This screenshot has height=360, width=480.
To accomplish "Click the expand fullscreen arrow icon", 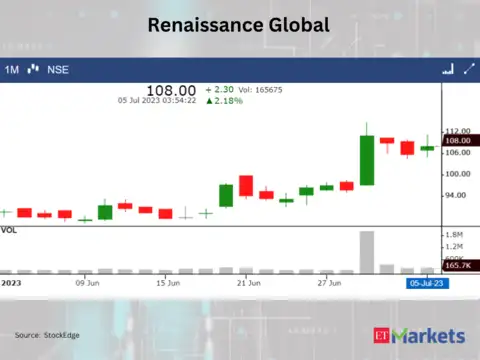I will [x=469, y=69].
